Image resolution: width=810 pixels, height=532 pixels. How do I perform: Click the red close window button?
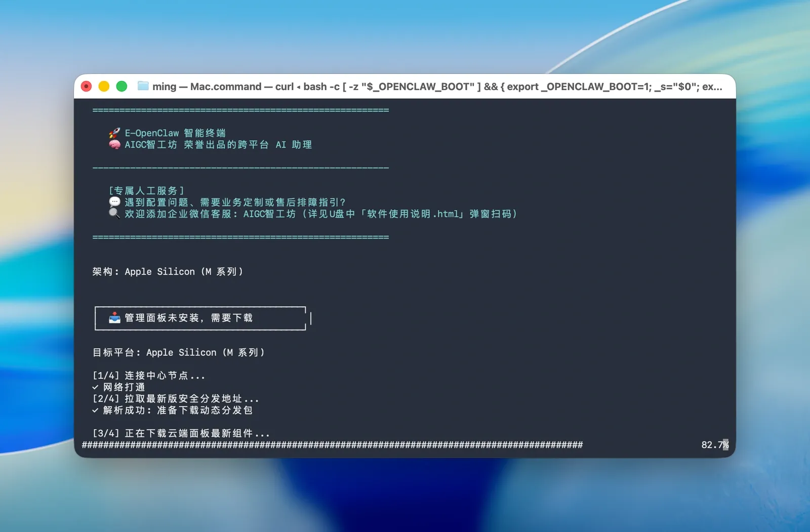pyautogui.click(x=87, y=87)
